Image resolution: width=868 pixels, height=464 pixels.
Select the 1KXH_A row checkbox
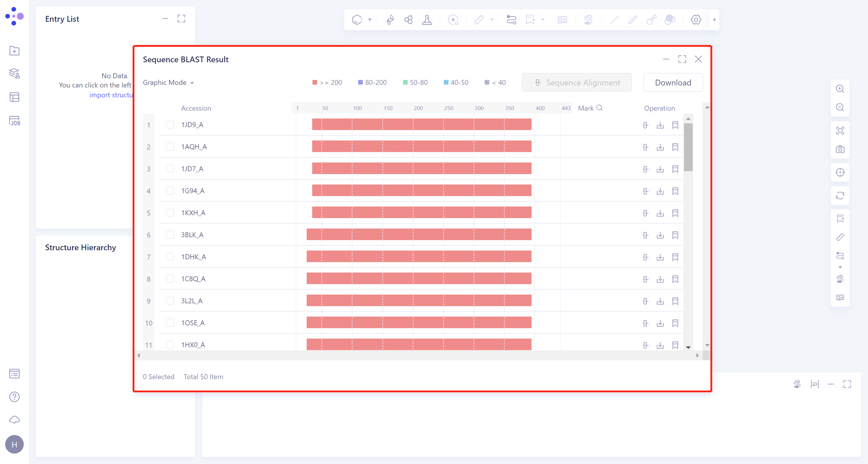coord(170,213)
